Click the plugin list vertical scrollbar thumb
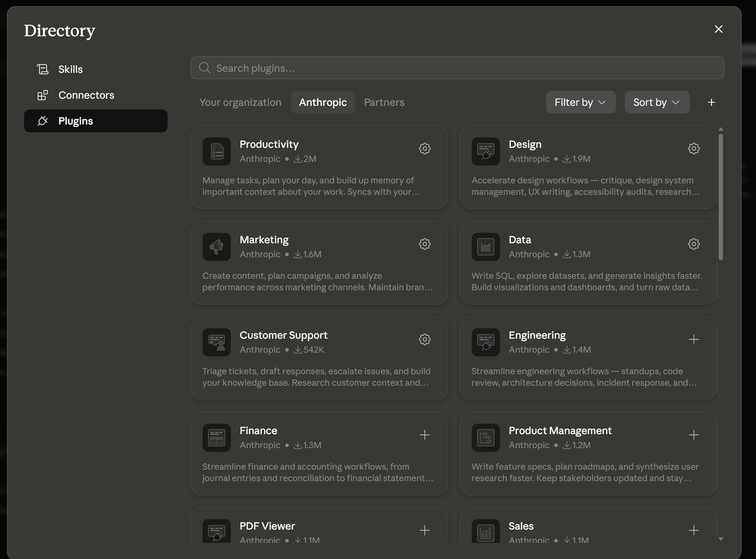The height and width of the screenshot is (559, 756). [720, 197]
